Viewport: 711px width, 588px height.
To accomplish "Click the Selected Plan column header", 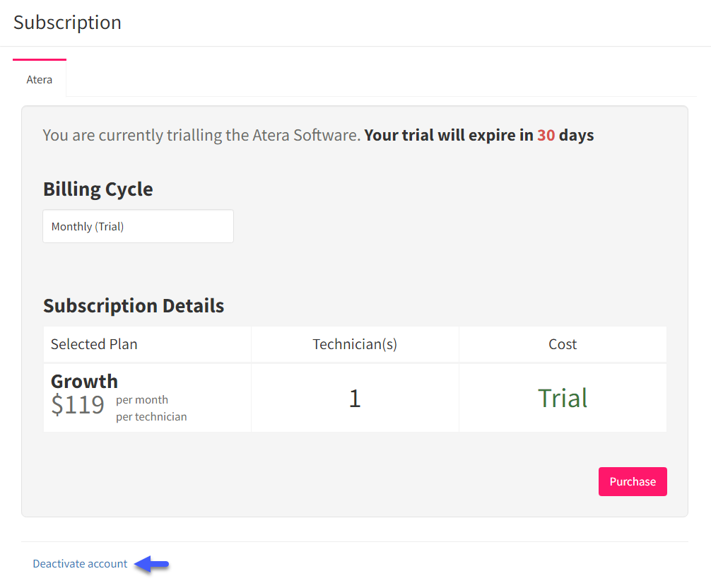I will coord(94,344).
